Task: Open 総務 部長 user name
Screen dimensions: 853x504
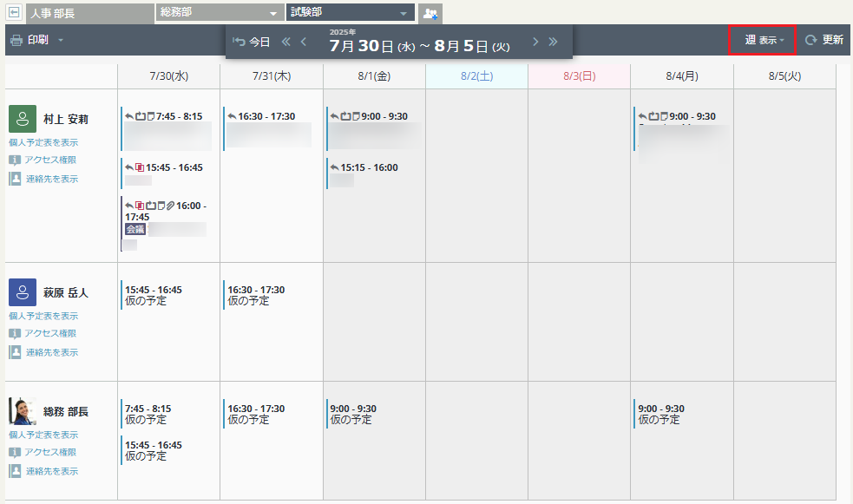Action: point(66,411)
